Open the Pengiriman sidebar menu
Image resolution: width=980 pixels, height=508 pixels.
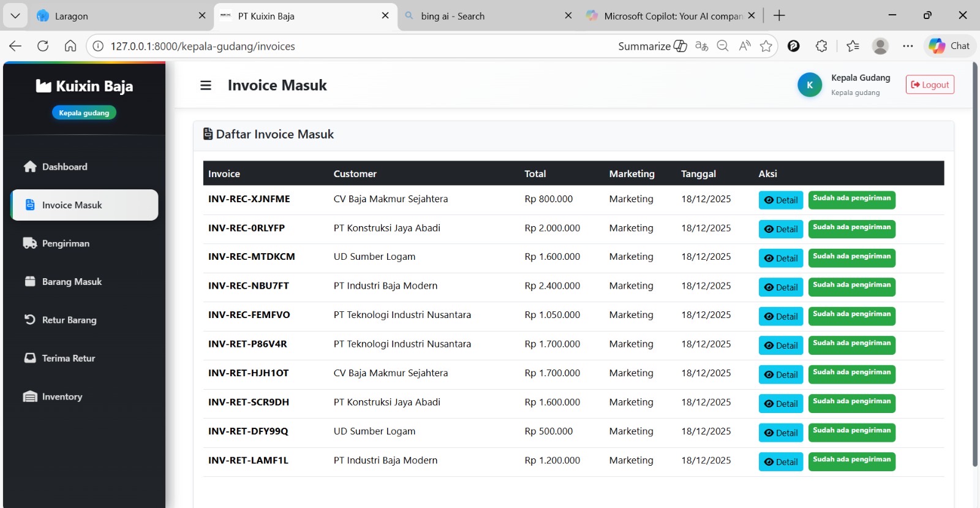84,243
